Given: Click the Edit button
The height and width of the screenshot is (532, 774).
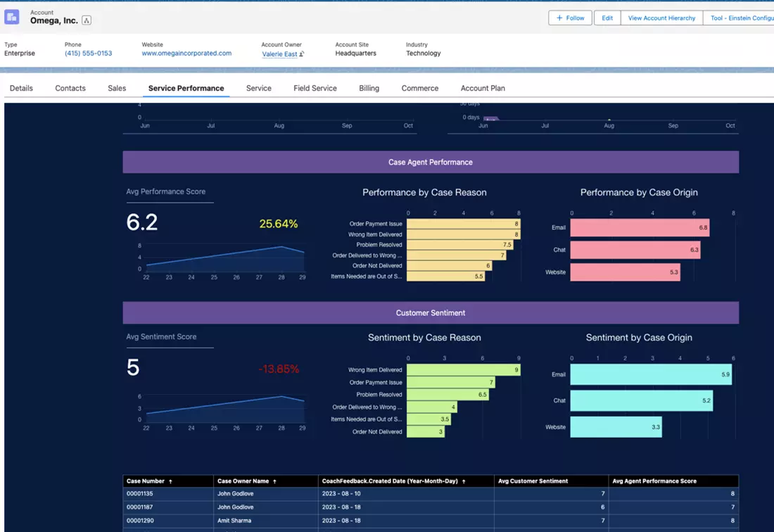Looking at the screenshot, I should pos(607,18).
